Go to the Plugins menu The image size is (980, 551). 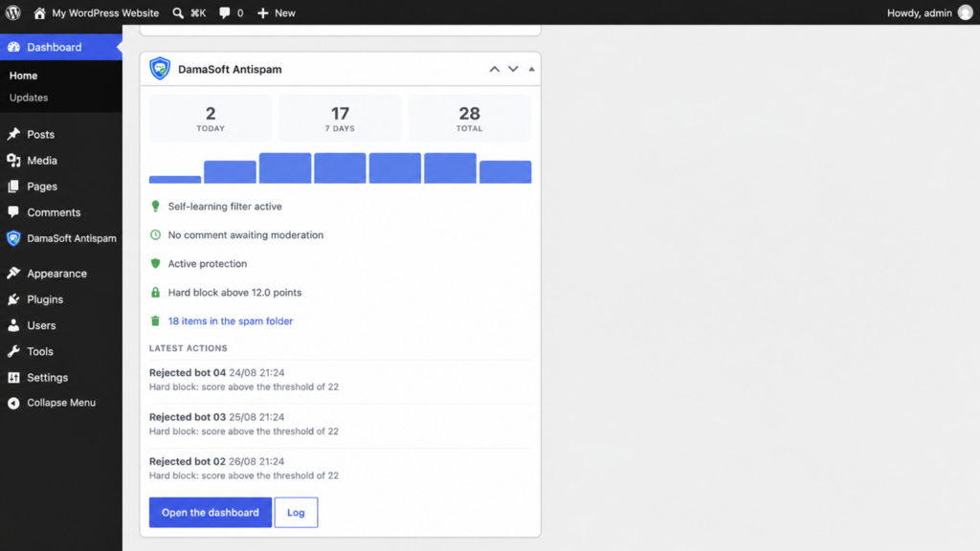click(61, 299)
